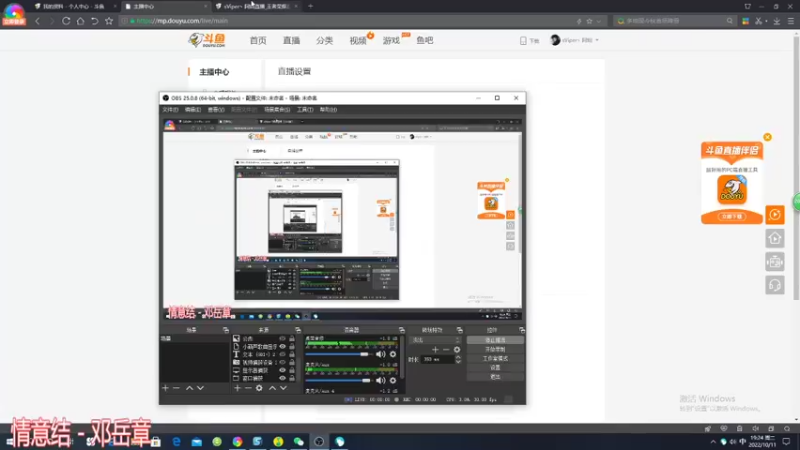The height and width of the screenshot is (450, 800).
Task: Float the Scenes dock panel
Action: pyautogui.click(x=226, y=330)
